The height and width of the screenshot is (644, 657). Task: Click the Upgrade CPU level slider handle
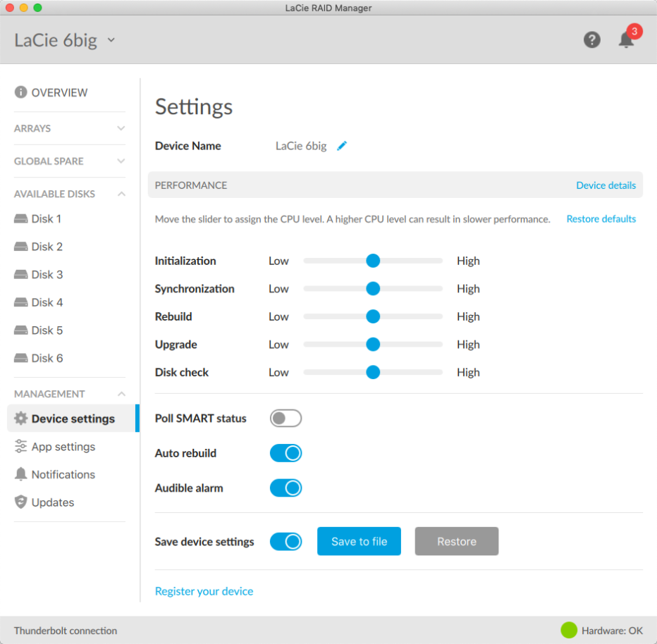click(x=373, y=344)
